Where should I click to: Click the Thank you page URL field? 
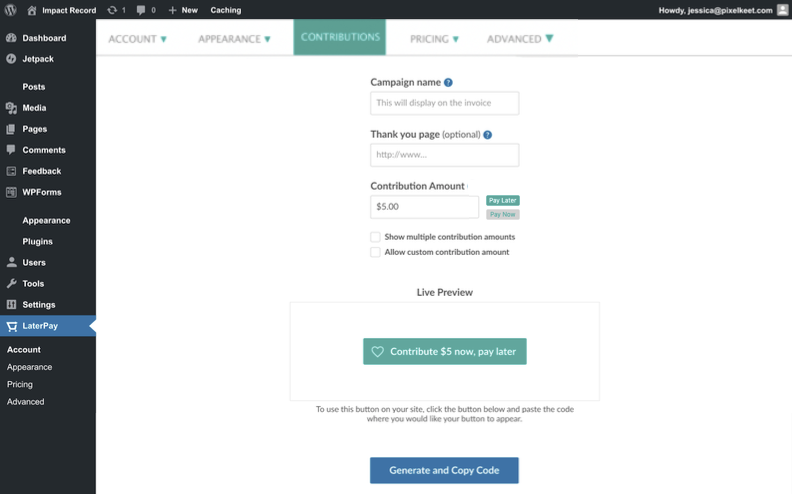click(444, 155)
